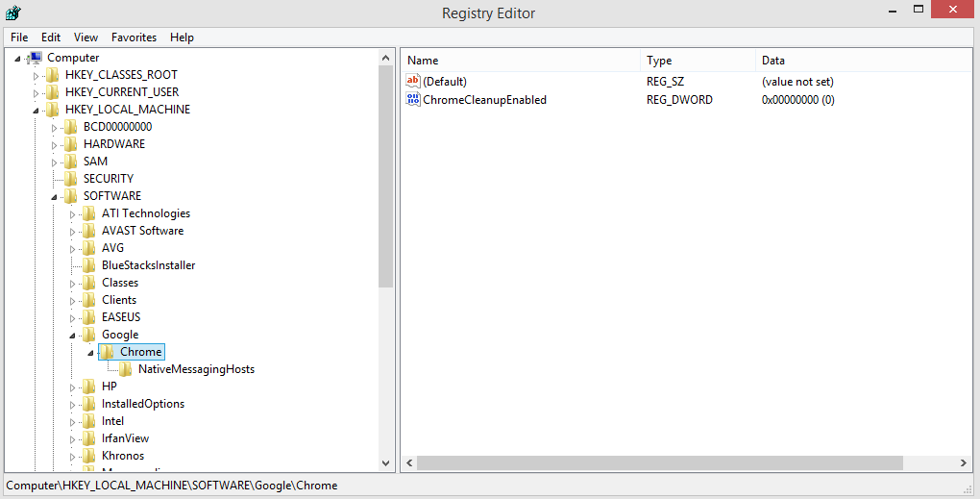The image size is (980, 499).
Task: Collapse HKEY_LOCAL_MACHINE key
Action: (36, 111)
